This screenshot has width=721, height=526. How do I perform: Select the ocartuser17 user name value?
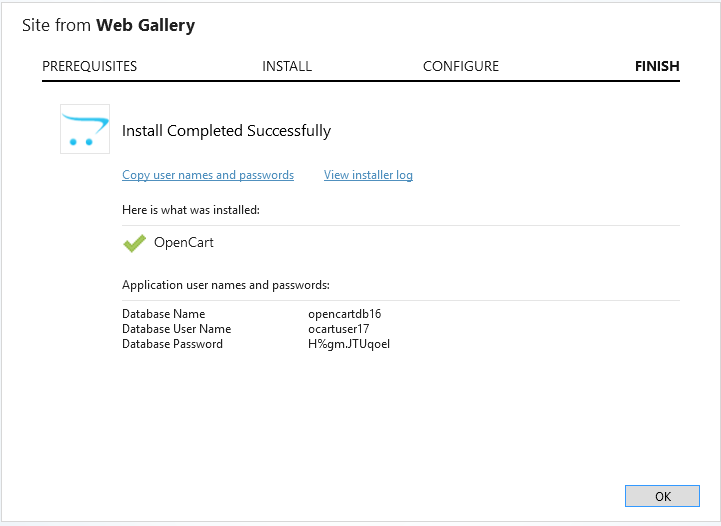pos(340,329)
